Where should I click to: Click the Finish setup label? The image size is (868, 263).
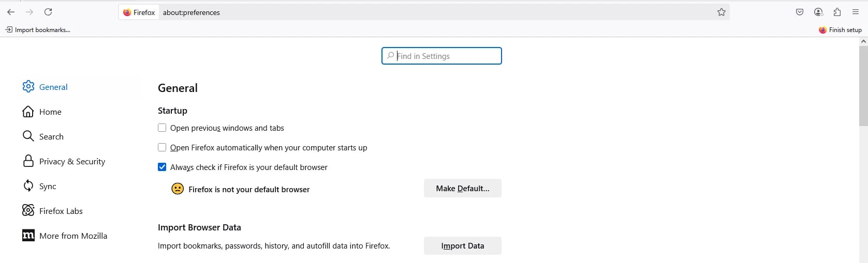coord(845,30)
